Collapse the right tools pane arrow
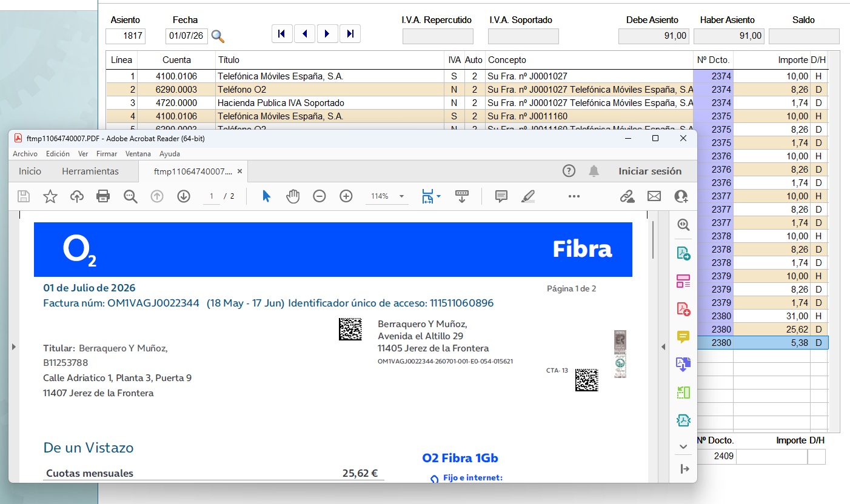 [x=663, y=347]
